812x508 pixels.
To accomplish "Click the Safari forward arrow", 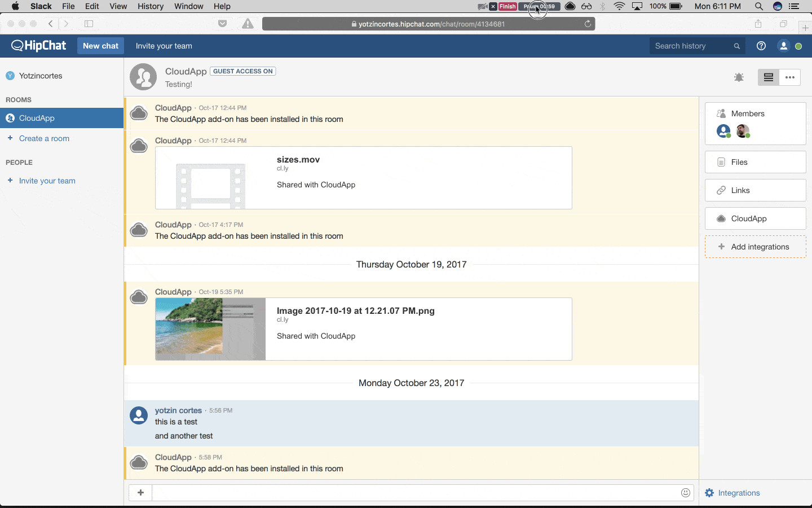I will click(66, 24).
